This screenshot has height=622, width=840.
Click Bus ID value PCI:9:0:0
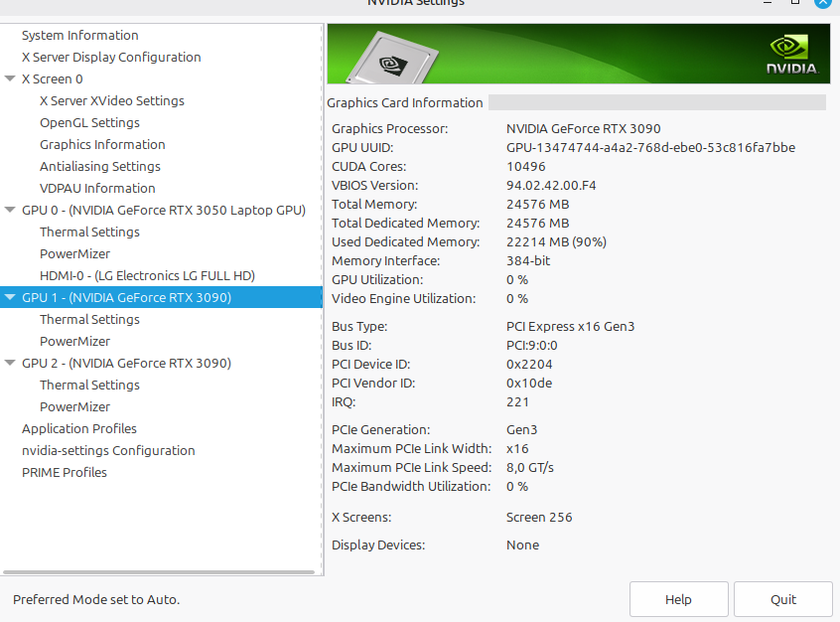[531, 346]
